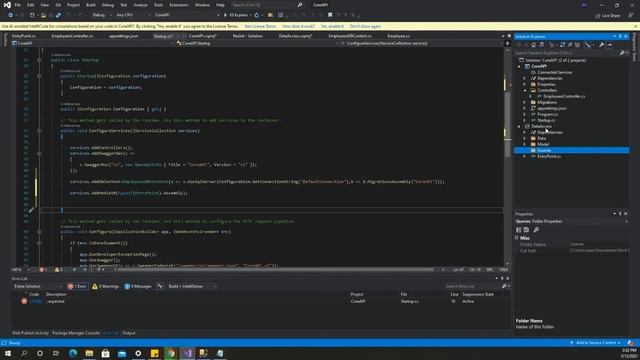The image size is (640, 360).
Task: Click the See License Terms link
Action: [260, 26]
